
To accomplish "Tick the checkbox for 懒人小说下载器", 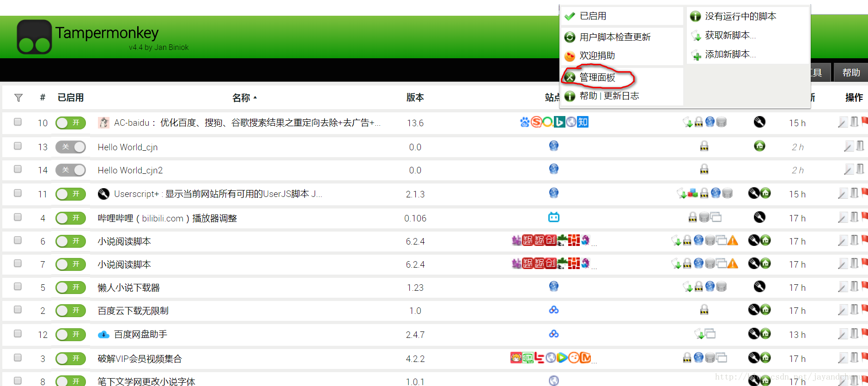I will (18, 287).
